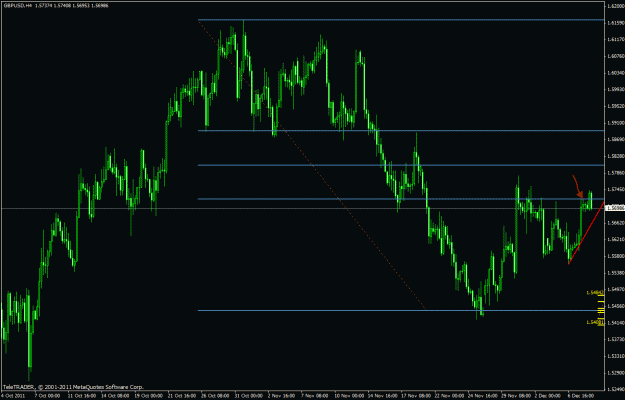The image size is (625, 400).
Task: Click the 2 Dec 00:00 time axis label
Action: [x=546, y=396]
